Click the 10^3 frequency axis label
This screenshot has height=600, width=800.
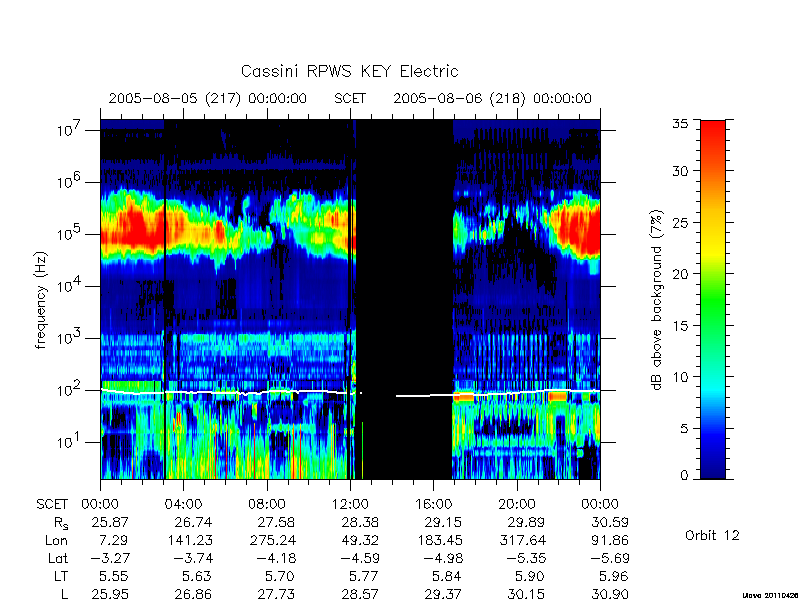(69, 337)
